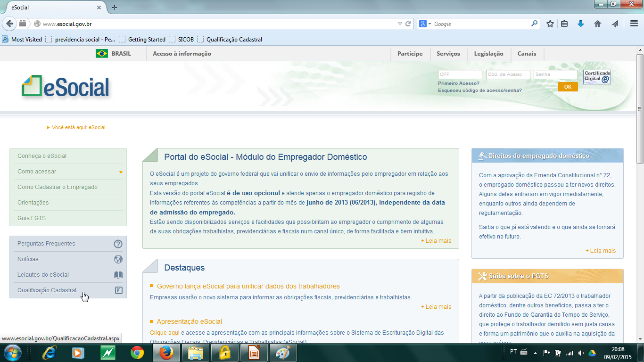This screenshot has width=644, height=362.
Task: Click the Brazilian flag icon
Action: coord(101,54)
